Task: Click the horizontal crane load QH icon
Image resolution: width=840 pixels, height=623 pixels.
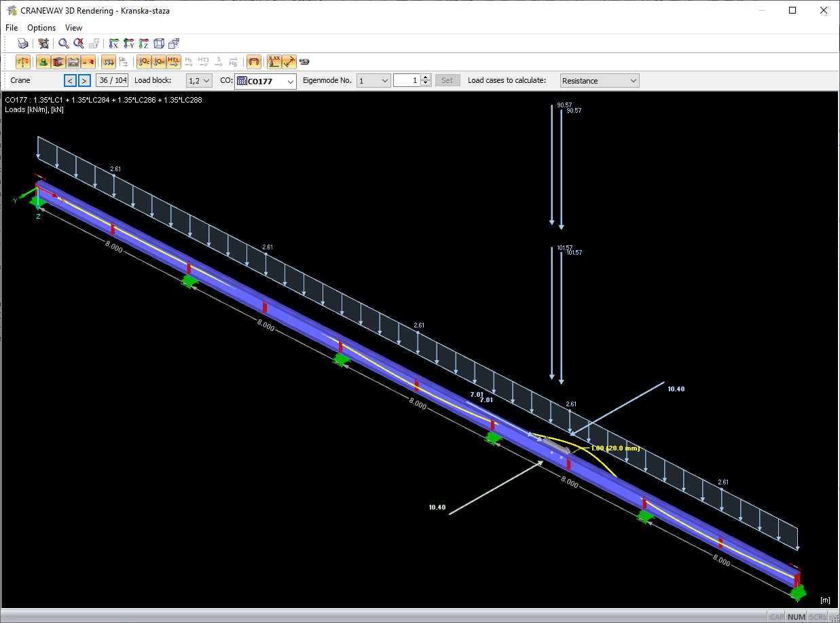Action: pyautogui.click(x=160, y=61)
